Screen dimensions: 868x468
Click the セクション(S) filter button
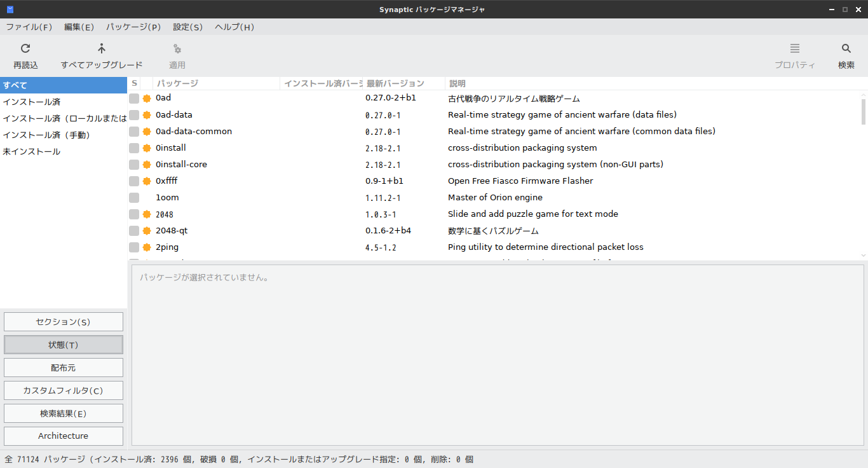point(64,322)
